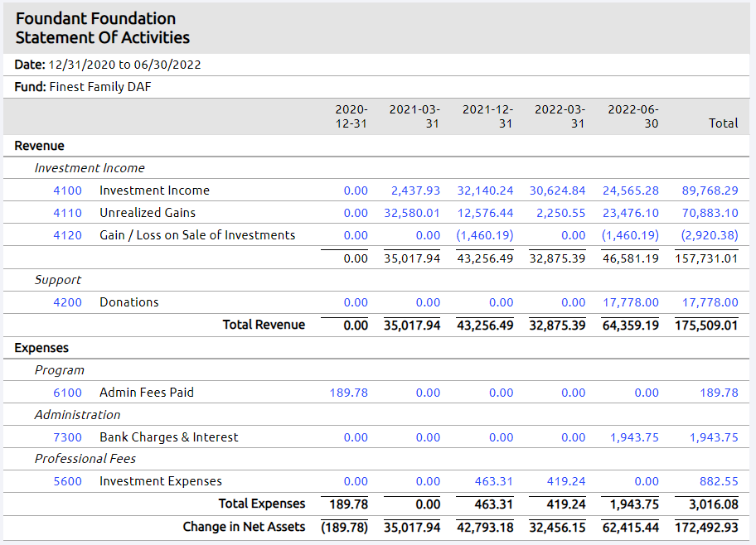Viewport: 756px width, 545px height.
Task: Open account 4200 Donations details
Action: click(x=67, y=301)
